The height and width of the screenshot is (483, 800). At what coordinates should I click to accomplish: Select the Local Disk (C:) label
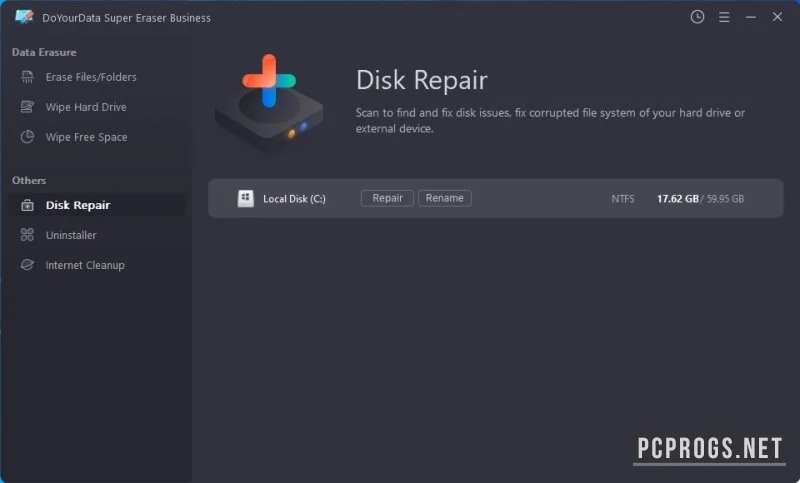tap(294, 199)
